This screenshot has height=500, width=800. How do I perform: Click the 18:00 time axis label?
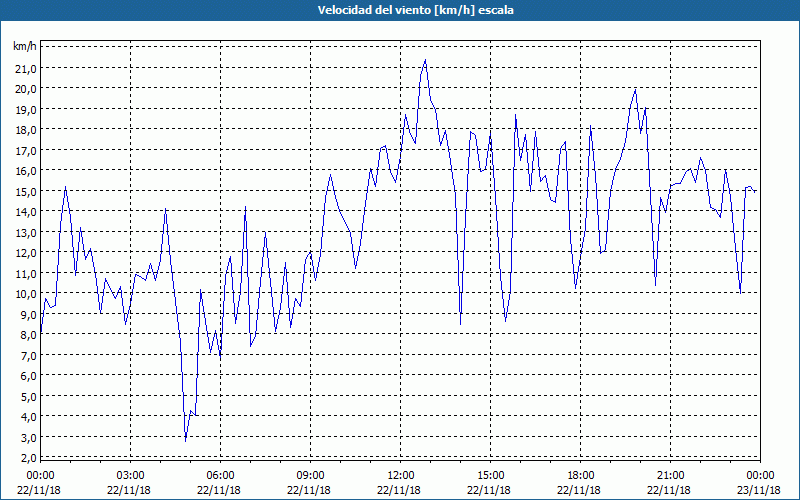click(x=581, y=476)
